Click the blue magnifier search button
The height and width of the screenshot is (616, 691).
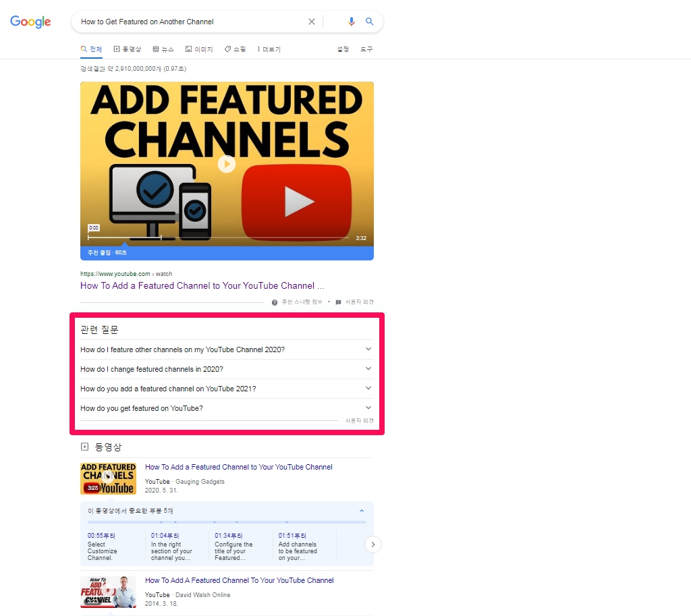click(369, 22)
